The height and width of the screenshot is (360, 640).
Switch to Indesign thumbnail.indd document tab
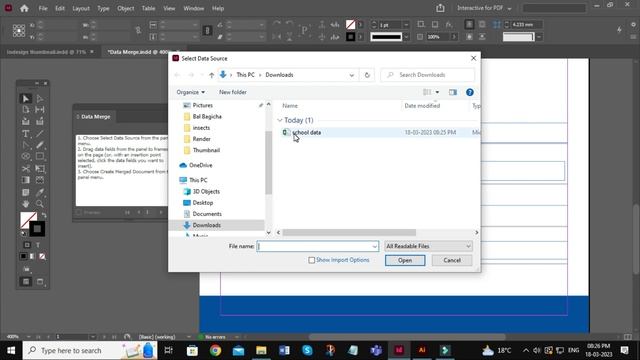(x=46, y=52)
